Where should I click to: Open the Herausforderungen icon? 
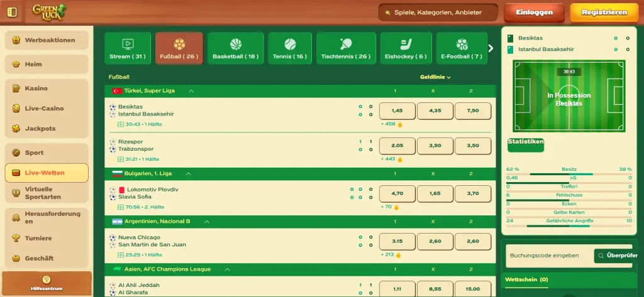pos(16,217)
